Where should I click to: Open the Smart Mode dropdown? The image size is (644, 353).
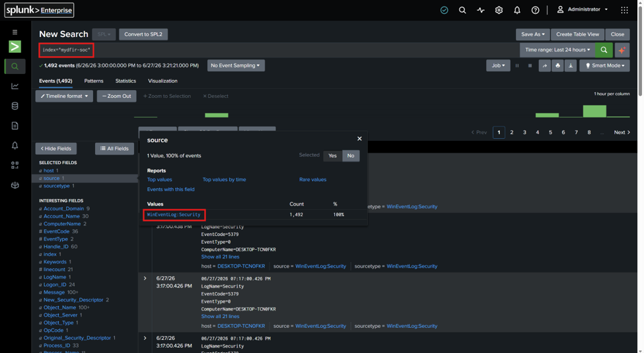[604, 65]
